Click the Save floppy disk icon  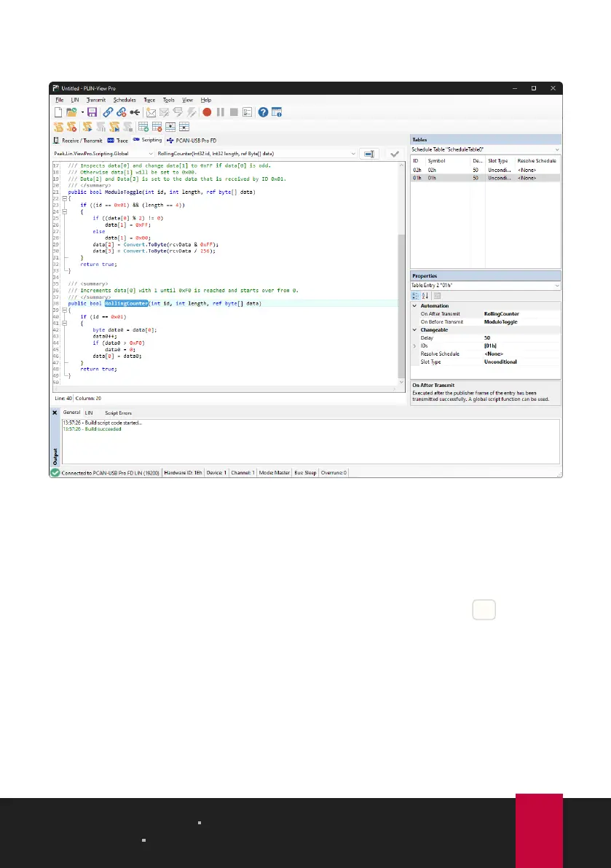click(x=93, y=112)
